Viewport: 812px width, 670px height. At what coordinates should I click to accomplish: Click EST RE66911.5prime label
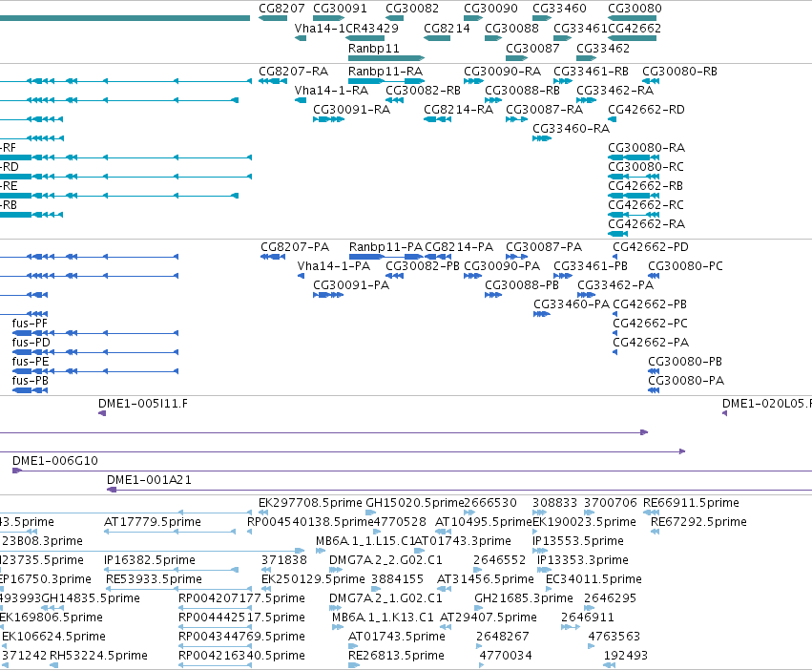[x=691, y=503]
